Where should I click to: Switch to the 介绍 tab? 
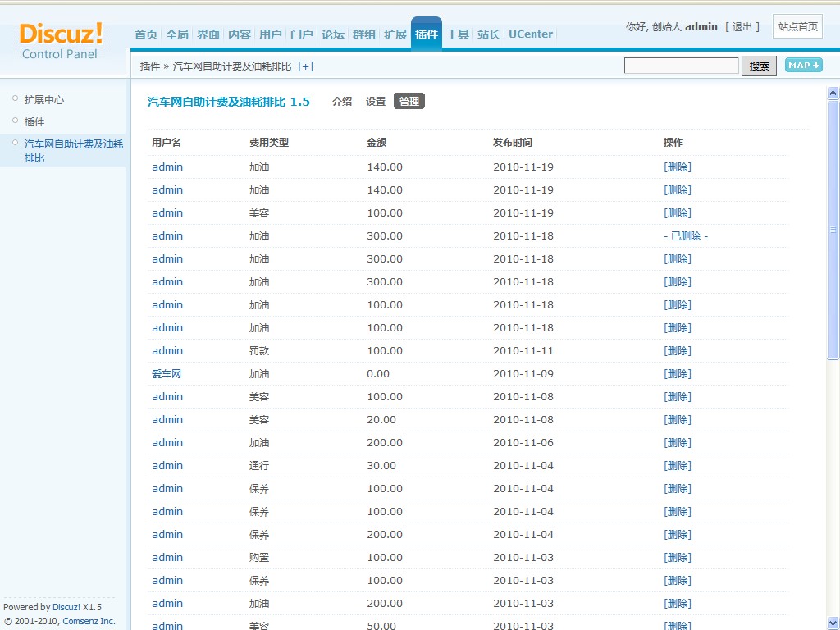tap(342, 102)
